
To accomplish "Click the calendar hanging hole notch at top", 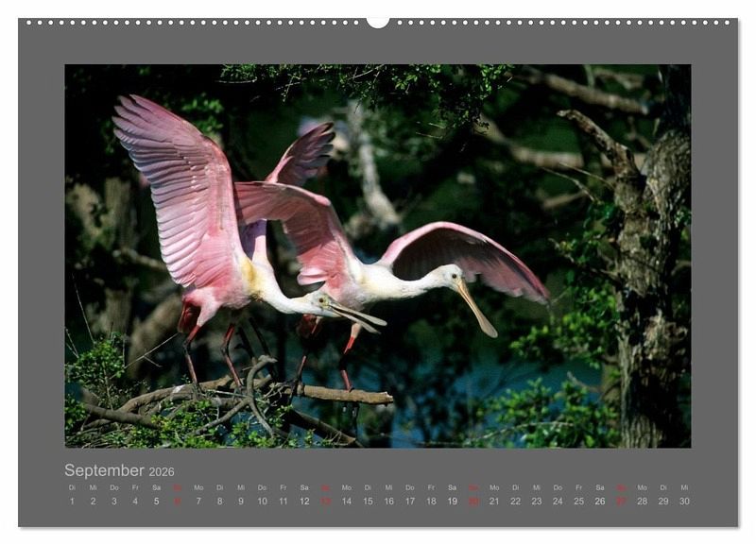I will click(x=378, y=22).
